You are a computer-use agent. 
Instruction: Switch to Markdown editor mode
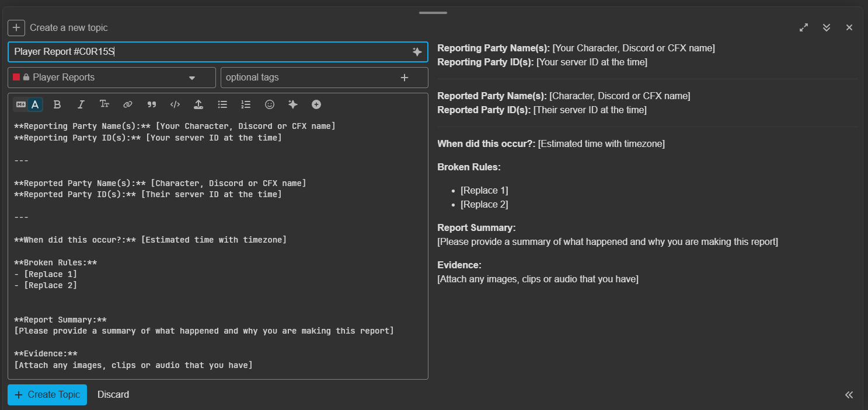(21, 104)
